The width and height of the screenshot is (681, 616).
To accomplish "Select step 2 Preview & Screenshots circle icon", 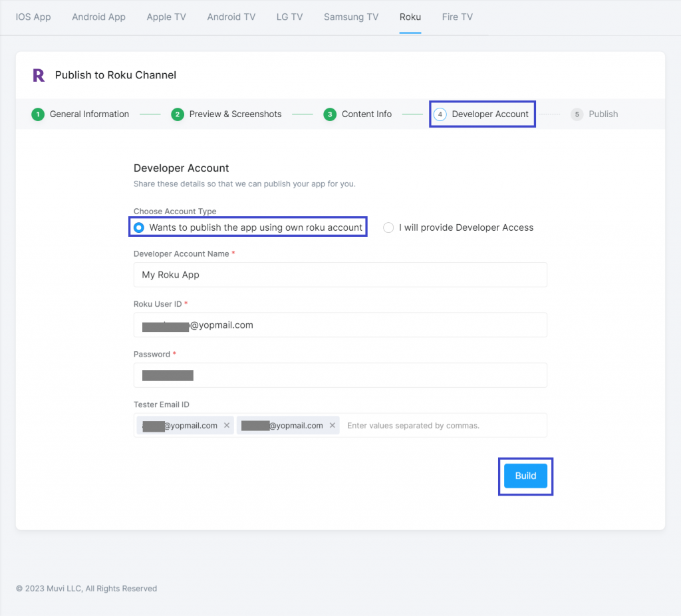I will [178, 114].
